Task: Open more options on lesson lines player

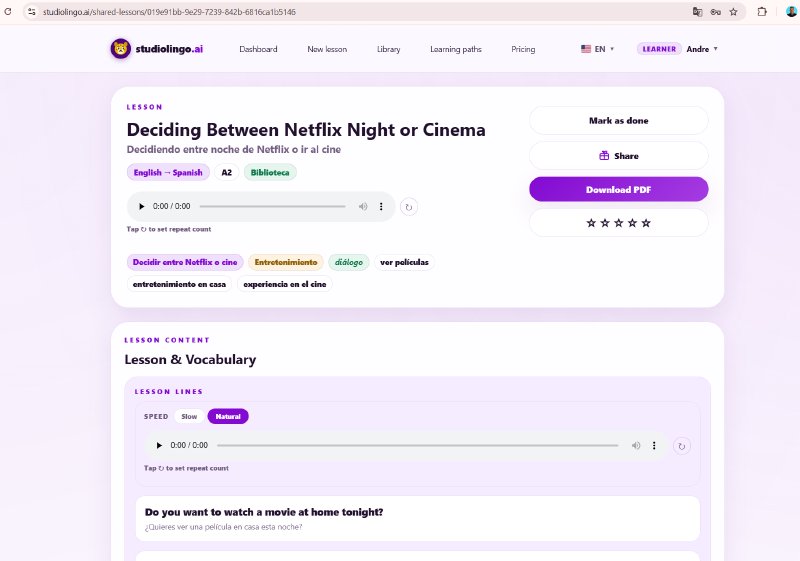Action: click(x=654, y=445)
